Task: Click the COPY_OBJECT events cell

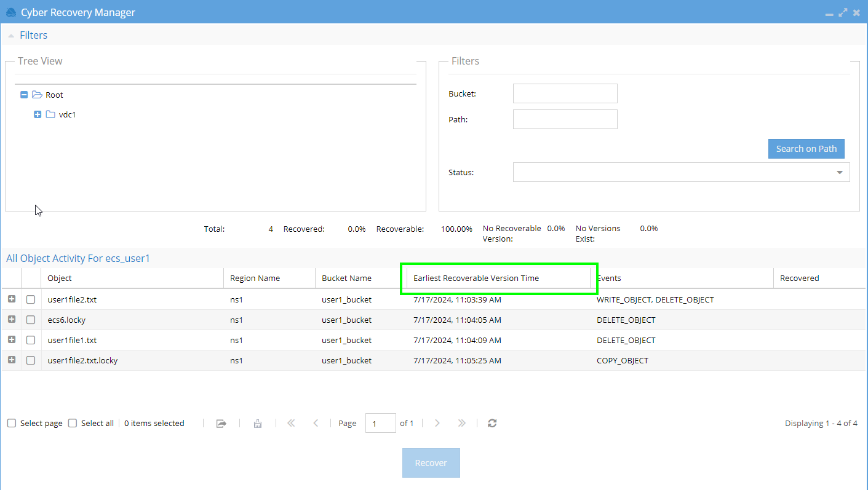Action: pyautogui.click(x=623, y=361)
